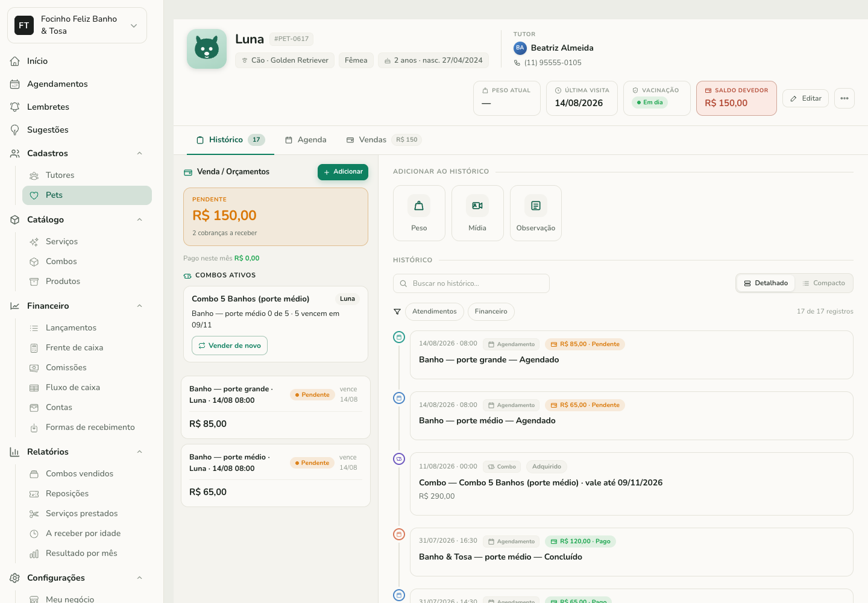Image resolution: width=868 pixels, height=603 pixels.
Task: Click the timeline marker for 11/08/2026 combo
Action: [399, 459]
